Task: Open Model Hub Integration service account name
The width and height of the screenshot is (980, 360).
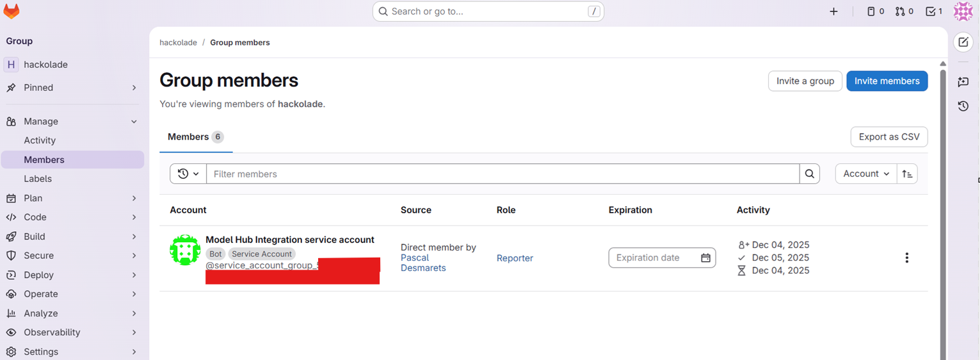Action: pyautogui.click(x=290, y=240)
